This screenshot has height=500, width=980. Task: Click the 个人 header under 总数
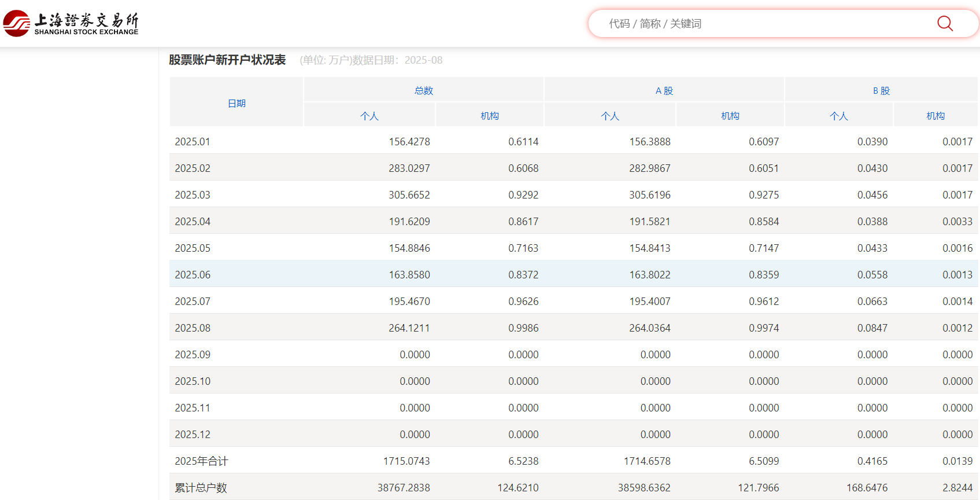click(x=369, y=116)
